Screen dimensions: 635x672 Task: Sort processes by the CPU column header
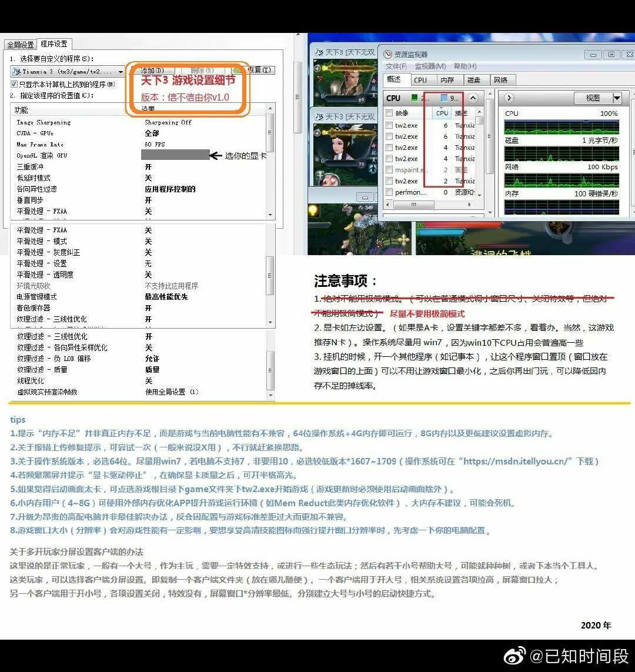pos(442,113)
